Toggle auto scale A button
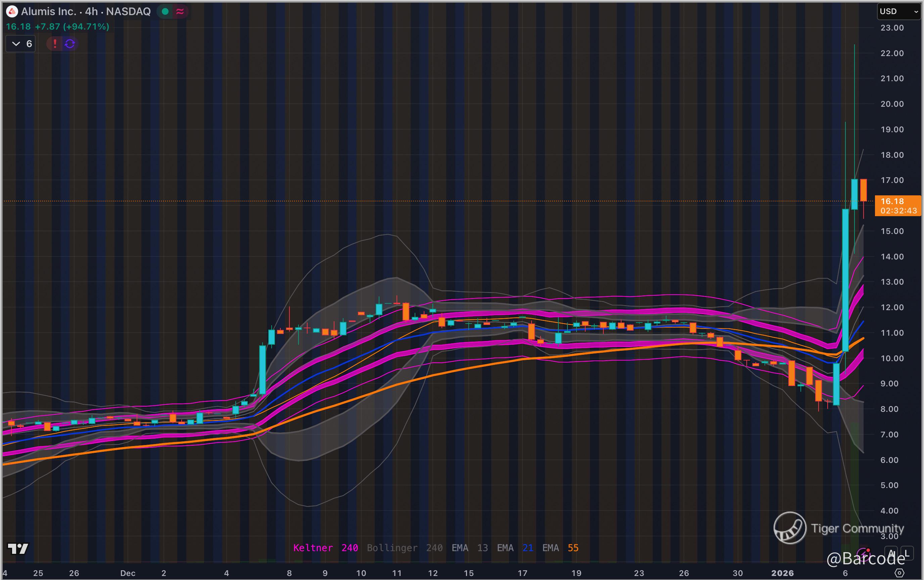The width and height of the screenshot is (924, 580). [x=891, y=553]
